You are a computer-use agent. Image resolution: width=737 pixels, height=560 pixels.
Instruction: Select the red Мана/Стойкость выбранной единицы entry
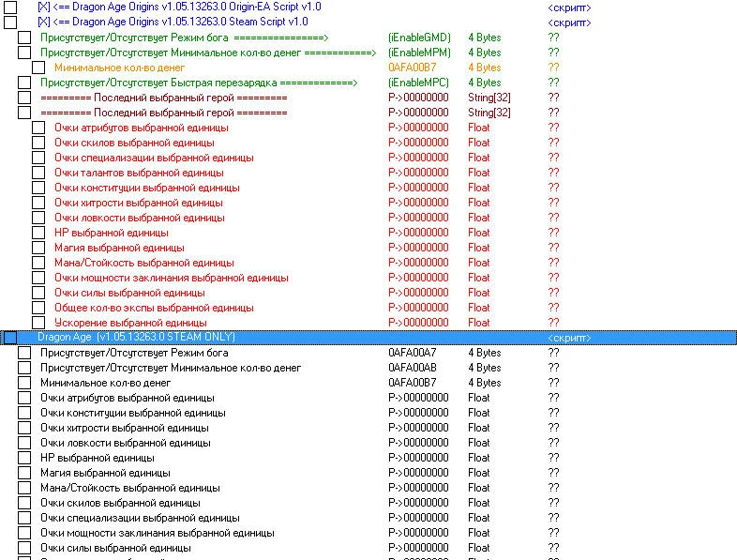(x=144, y=263)
